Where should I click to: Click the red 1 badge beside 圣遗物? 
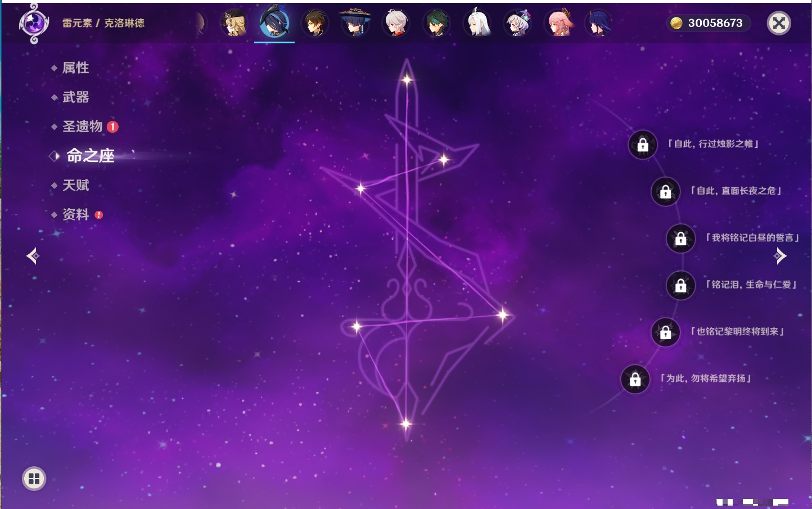tap(112, 127)
